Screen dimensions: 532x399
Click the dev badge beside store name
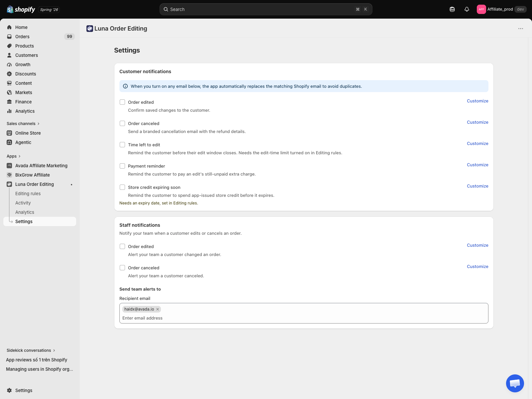pyautogui.click(x=520, y=9)
